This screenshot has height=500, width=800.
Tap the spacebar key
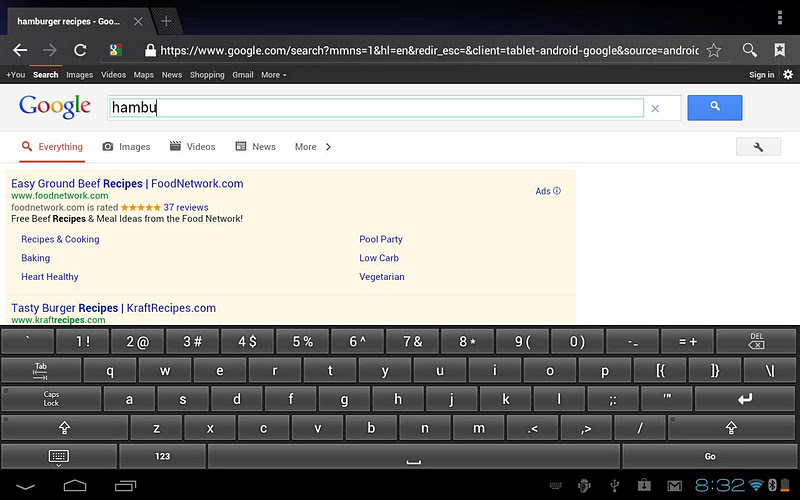click(414, 456)
